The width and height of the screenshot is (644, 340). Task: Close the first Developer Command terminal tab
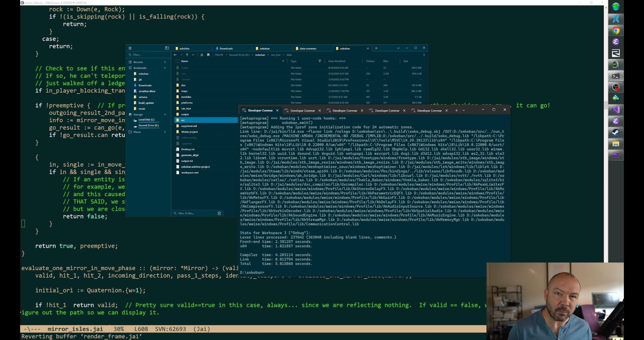(x=277, y=110)
